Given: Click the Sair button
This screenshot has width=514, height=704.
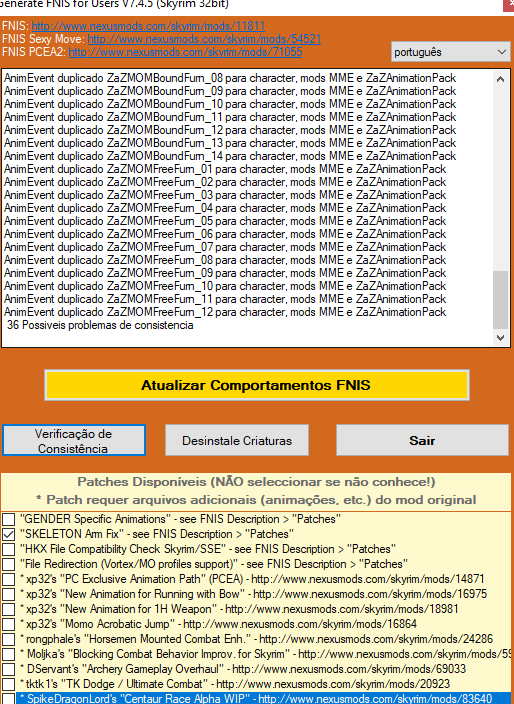Looking at the screenshot, I should point(422,440).
